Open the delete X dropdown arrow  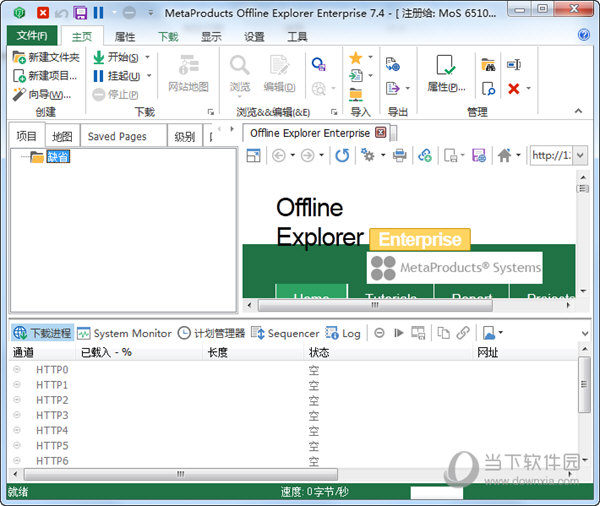coord(528,89)
